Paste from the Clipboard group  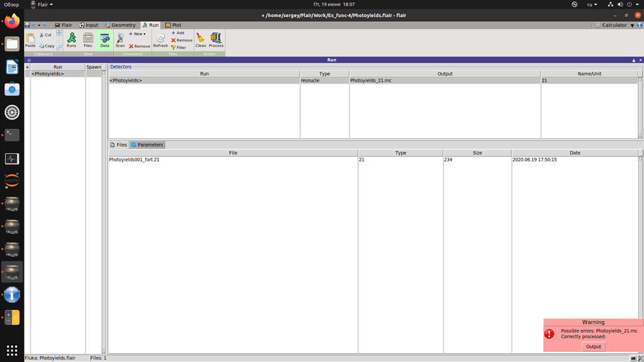pos(30,40)
